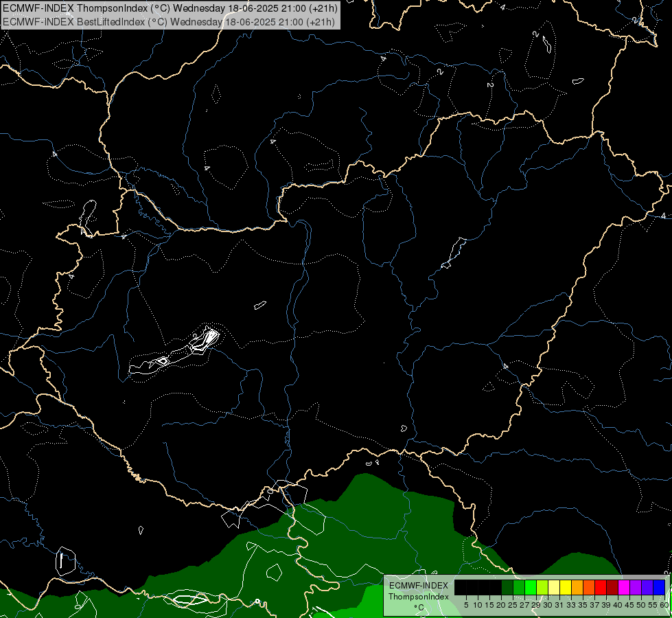The height and width of the screenshot is (618, 672).
Task: Click the legend tick value 40
Action: pyautogui.click(x=618, y=605)
